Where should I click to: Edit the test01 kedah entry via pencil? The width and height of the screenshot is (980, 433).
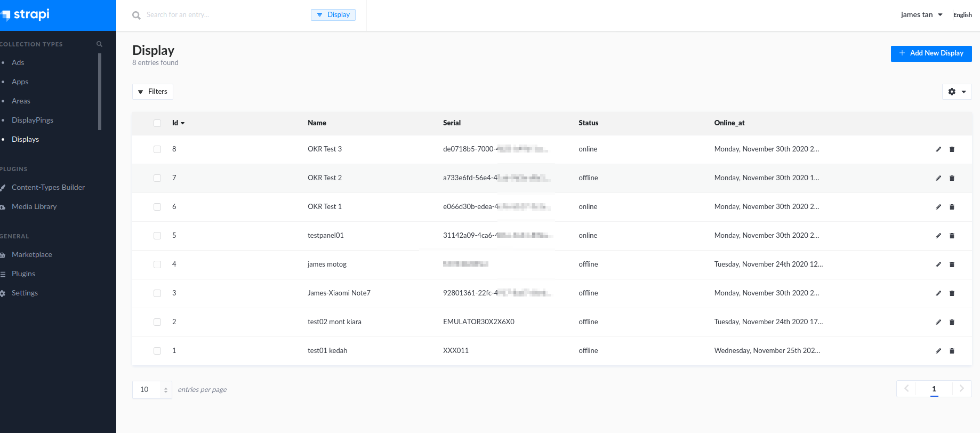pyautogui.click(x=938, y=351)
